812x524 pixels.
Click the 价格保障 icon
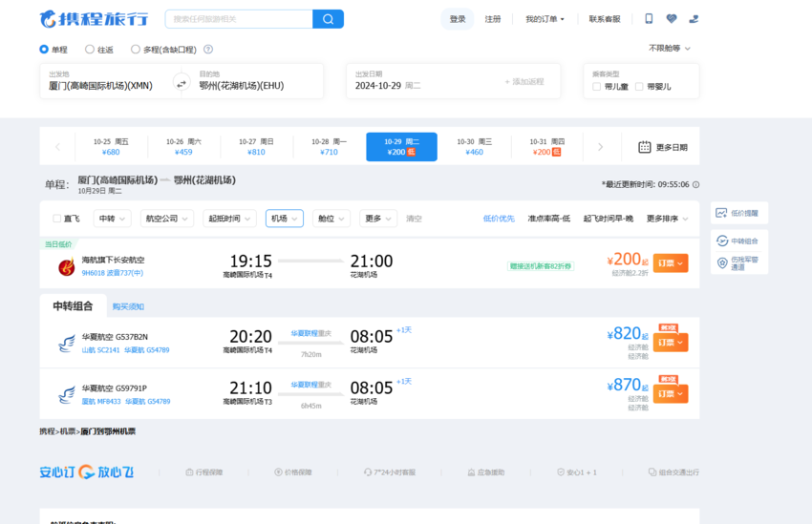pos(278,472)
